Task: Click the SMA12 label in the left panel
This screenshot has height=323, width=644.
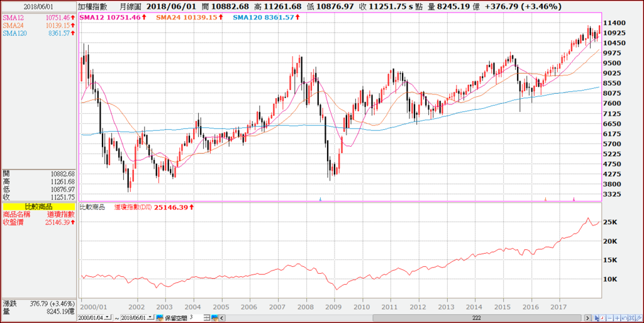Action: [13, 18]
